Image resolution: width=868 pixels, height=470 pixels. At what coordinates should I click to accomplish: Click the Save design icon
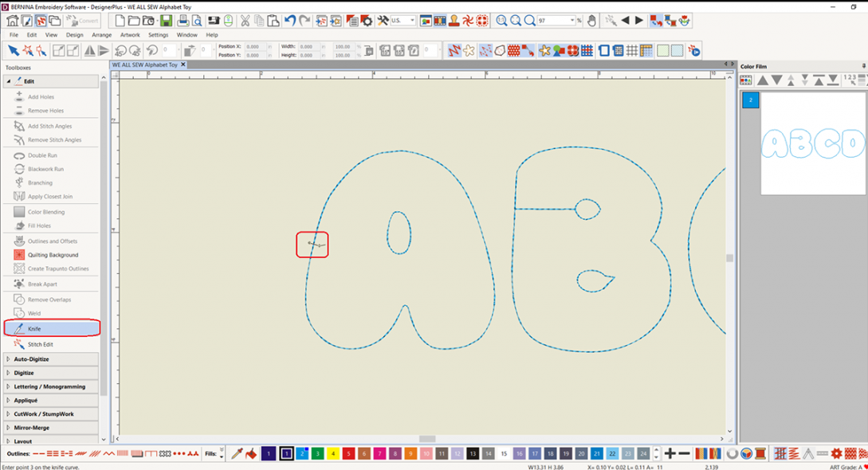(x=166, y=21)
